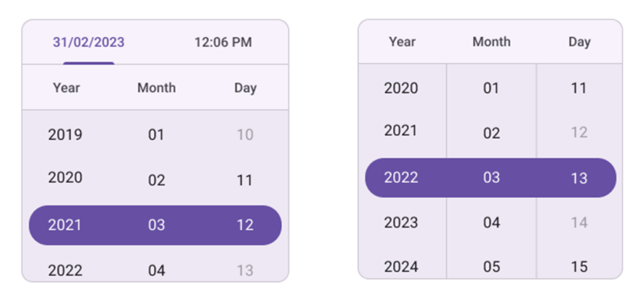Choose day 15 in the day column
Screen dimensions: 644x301
click(579, 266)
